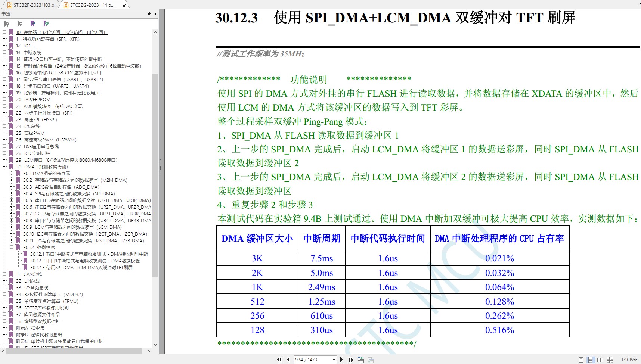Collapse the bookmarks panel with left arrow
Image resolution: width=641 pixels, height=364 pixels.
(x=155, y=14)
